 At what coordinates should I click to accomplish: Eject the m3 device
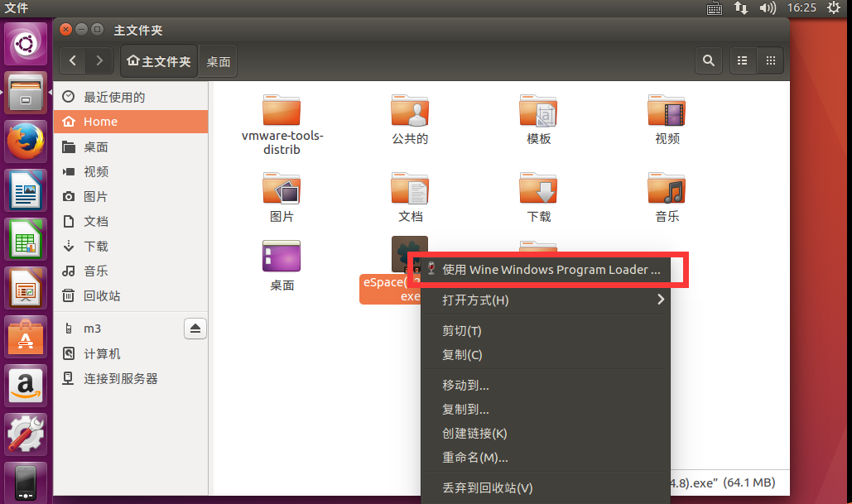coord(195,329)
